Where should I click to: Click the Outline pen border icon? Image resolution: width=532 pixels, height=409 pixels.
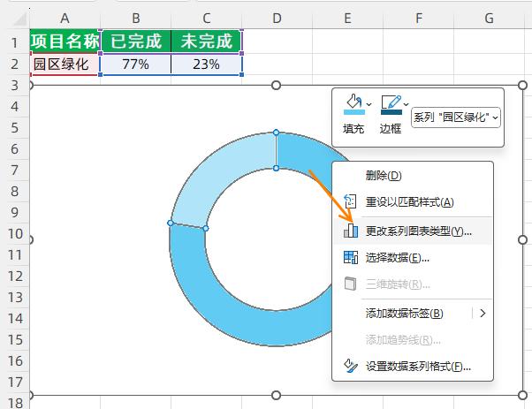pos(390,105)
